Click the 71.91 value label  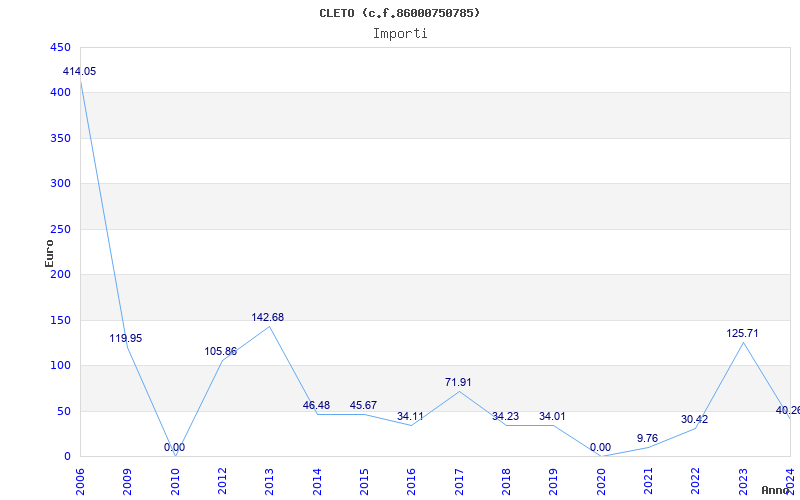click(458, 382)
